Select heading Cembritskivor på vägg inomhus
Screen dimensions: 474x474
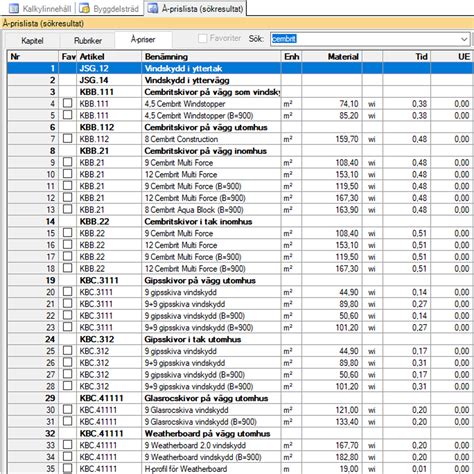coord(205,151)
